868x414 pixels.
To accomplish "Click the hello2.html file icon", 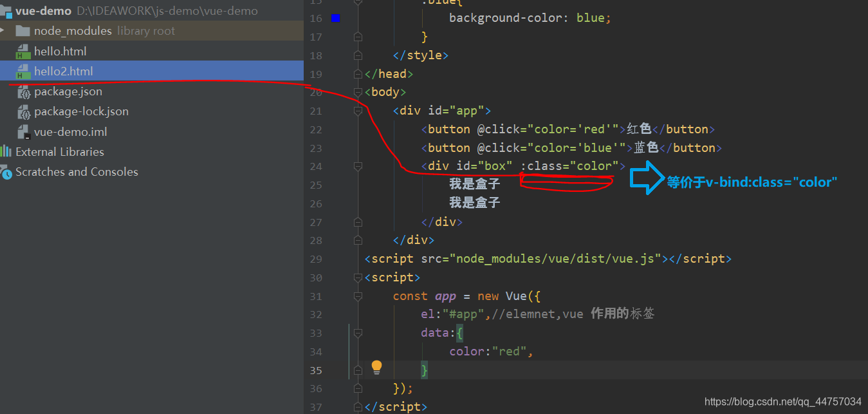I will [x=23, y=71].
